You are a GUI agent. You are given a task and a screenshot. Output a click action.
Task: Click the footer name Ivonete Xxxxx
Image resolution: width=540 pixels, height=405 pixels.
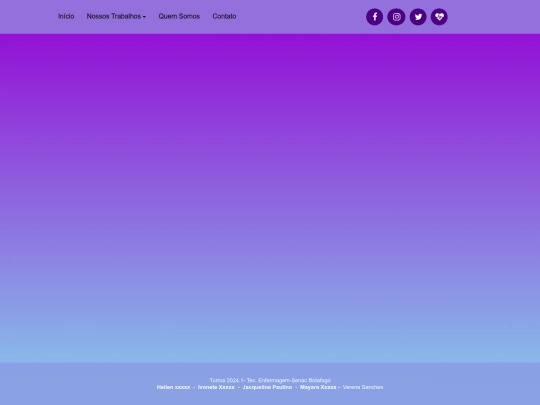pos(216,387)
